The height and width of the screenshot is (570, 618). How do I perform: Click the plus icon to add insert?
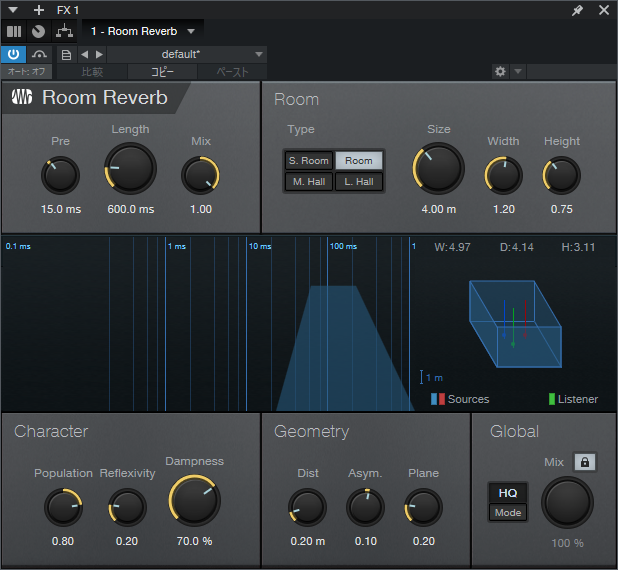(39, 10)
